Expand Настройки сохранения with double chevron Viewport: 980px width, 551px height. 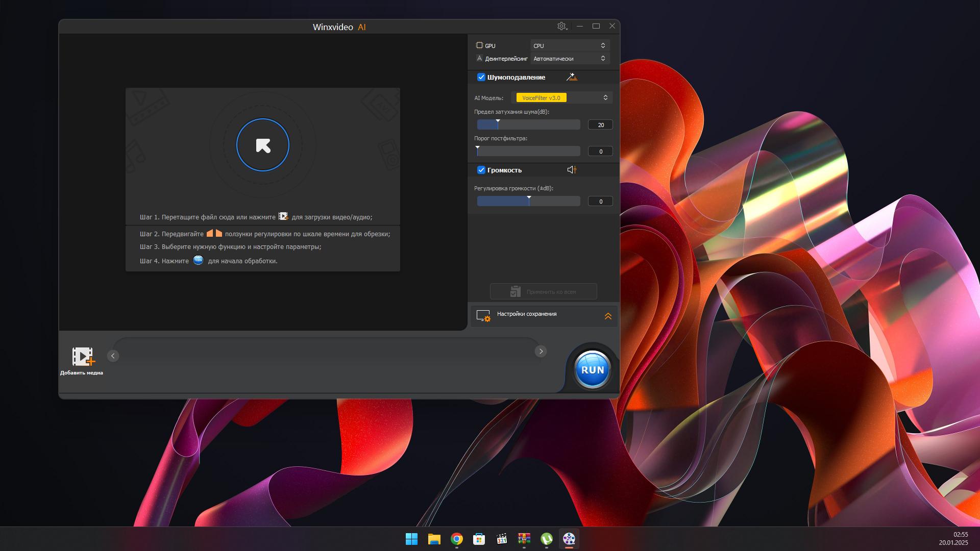608,316
